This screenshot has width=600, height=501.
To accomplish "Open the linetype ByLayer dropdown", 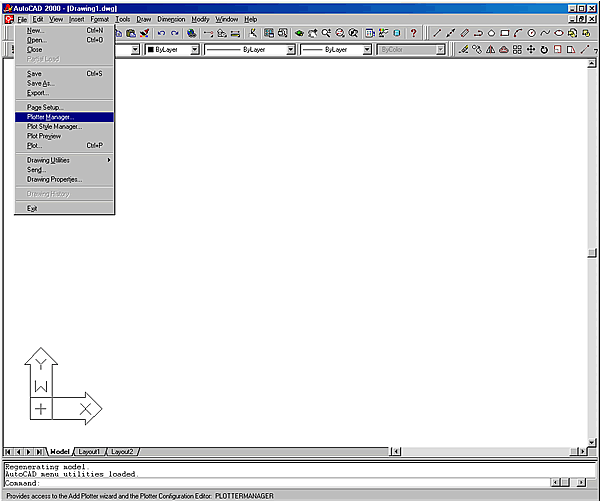I will (289, 49).
